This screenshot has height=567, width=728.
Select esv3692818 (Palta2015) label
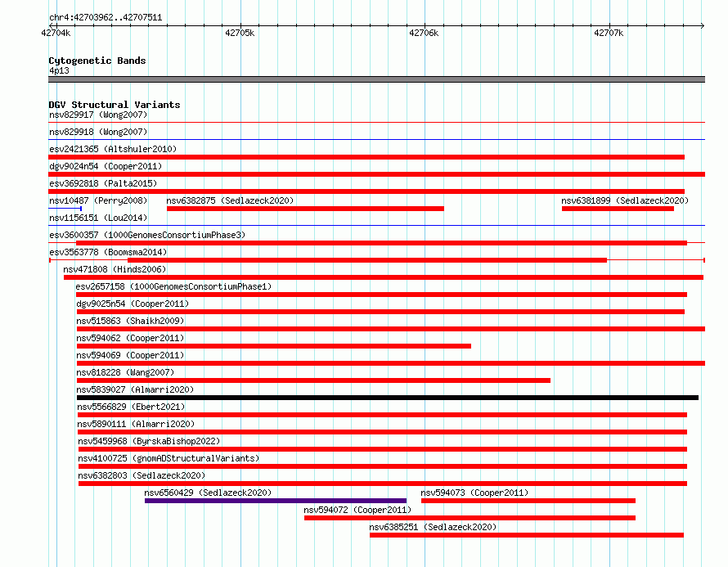103,183
